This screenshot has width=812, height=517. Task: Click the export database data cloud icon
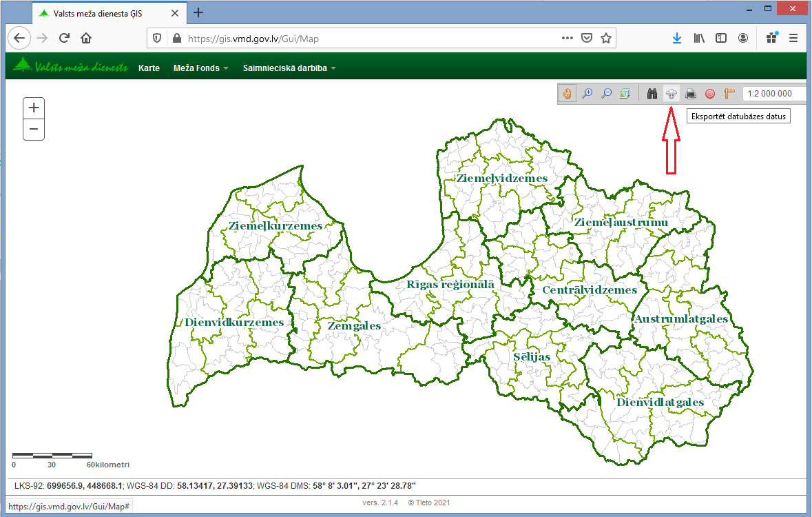[672, 94]
